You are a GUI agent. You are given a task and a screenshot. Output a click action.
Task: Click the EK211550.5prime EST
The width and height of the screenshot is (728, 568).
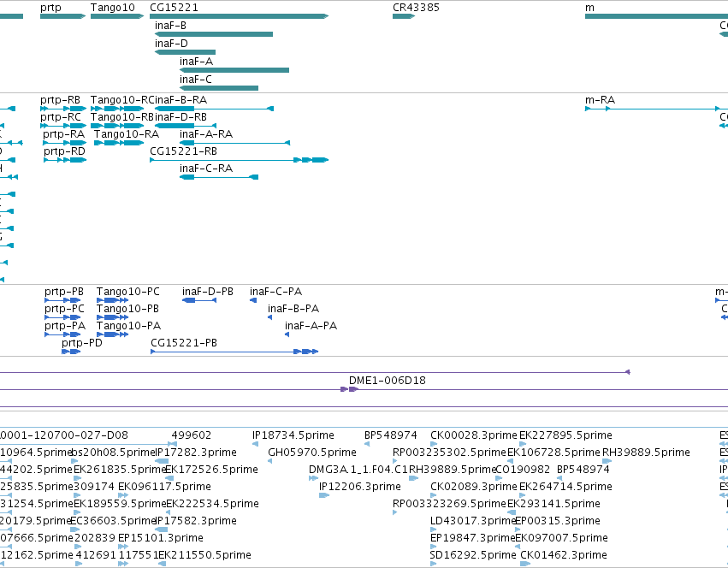pyautogui.click(x=204, y=555)
